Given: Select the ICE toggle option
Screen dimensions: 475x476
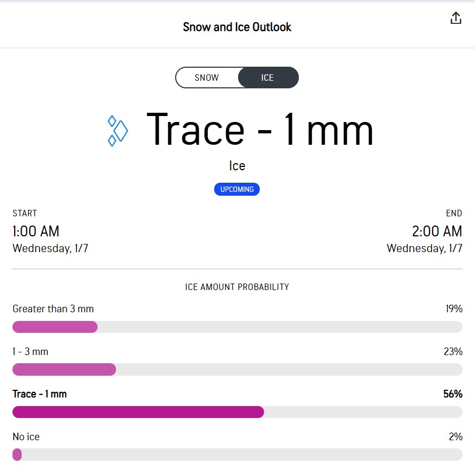Looking at the screenshot, I should click(267, 78).
